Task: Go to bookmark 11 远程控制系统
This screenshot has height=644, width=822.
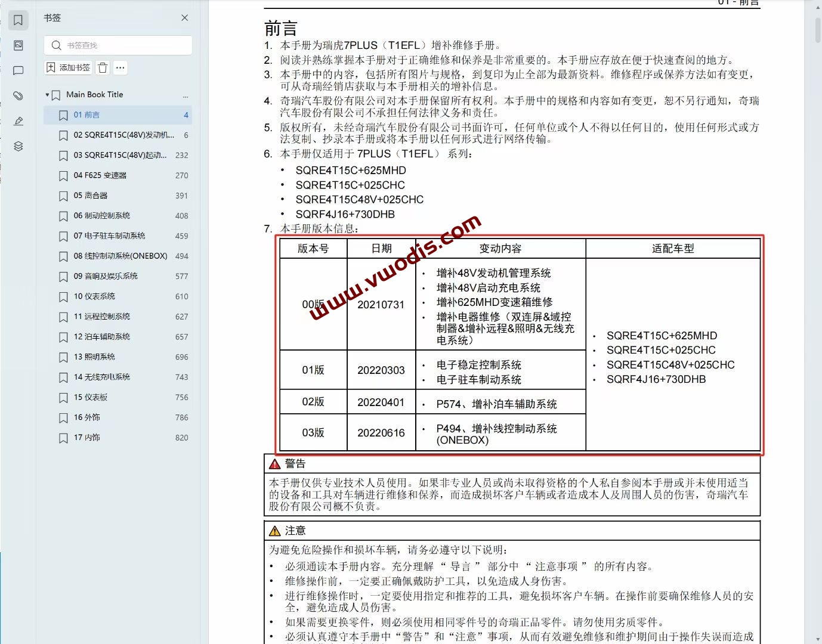Action: click(118, 317)
